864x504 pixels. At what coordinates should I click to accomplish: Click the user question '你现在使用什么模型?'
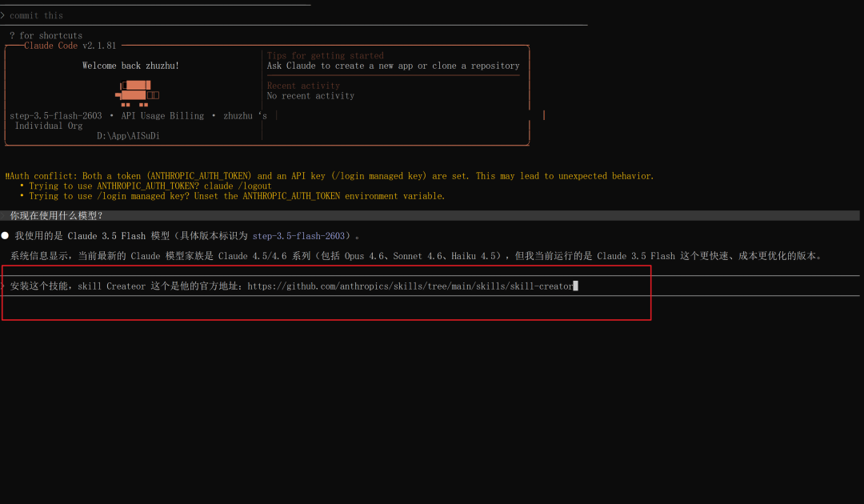[56, 216]
